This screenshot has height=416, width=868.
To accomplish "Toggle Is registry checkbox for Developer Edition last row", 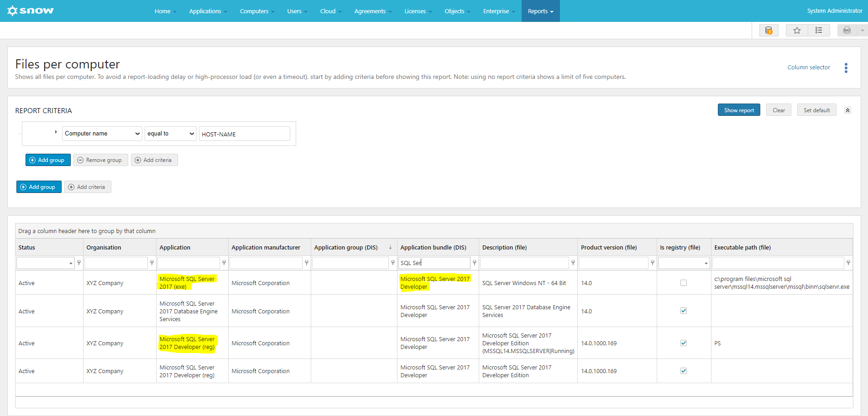I will [684, 371].
